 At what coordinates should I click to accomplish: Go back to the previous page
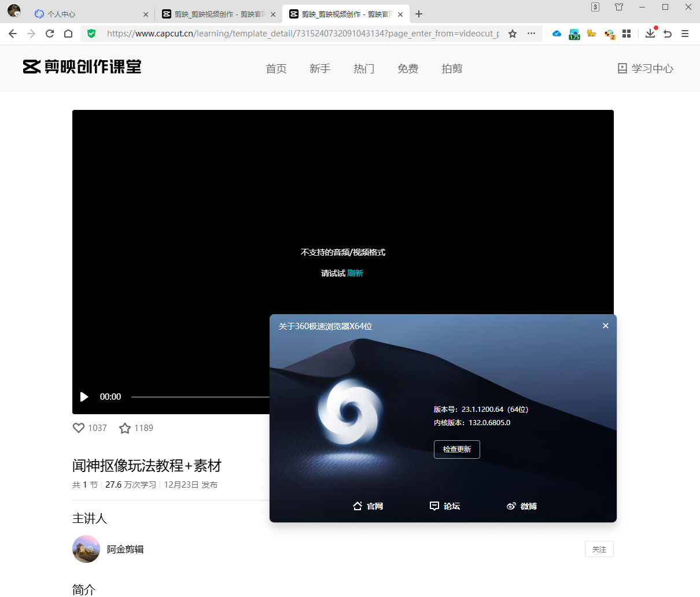pyautogui.click(x=13, y=34)
